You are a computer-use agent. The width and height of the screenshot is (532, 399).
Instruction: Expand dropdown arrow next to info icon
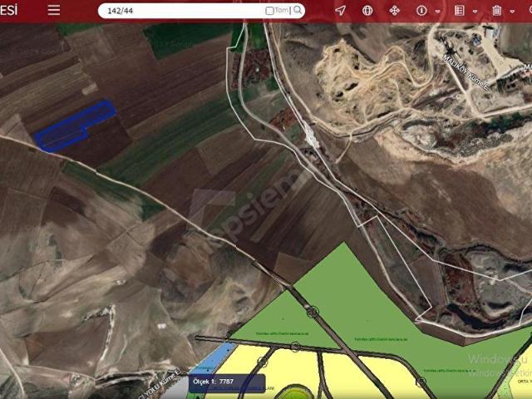coord(437,12)
